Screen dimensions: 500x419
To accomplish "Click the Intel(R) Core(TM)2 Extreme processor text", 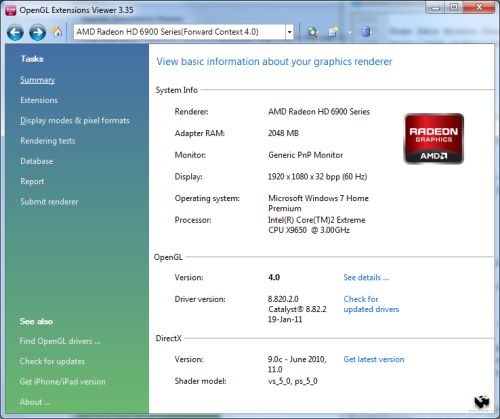I will click(x=317, y=225).
